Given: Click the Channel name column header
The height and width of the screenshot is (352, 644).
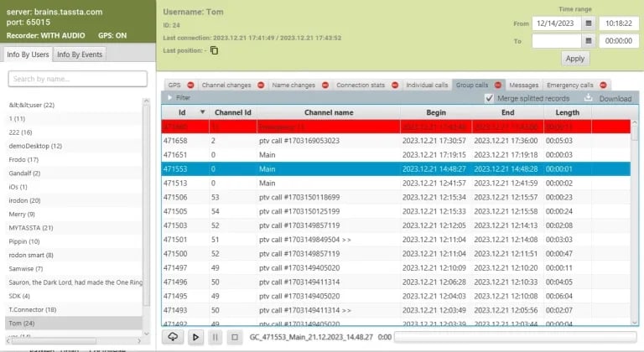Looking at the screenshot, I should point(329,112).
